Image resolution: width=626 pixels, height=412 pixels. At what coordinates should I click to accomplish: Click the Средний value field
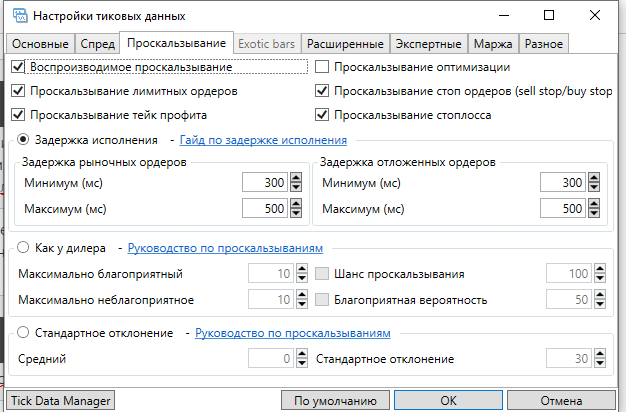(271, 358)
